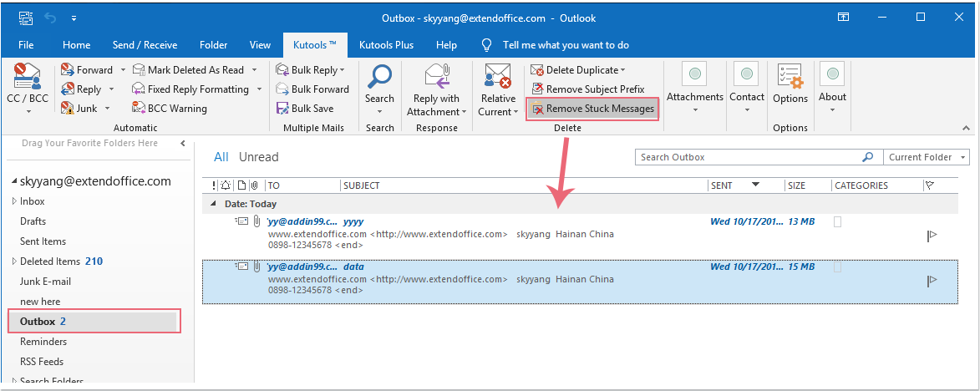Viewport: 980px width, 391px height.
Task: Expand the Inbox folder
Action: [x=14, y=201]
